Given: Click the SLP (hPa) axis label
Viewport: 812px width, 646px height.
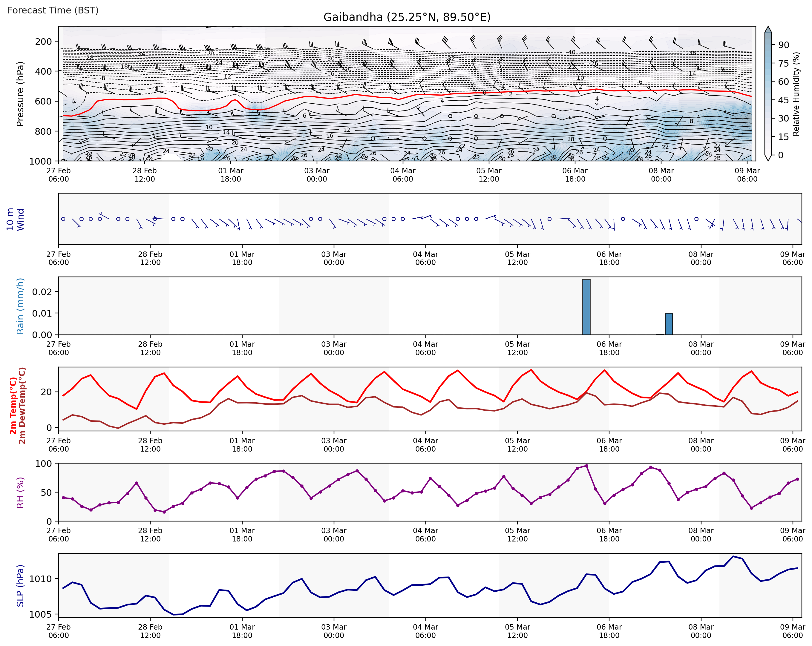Looking at the screenshot, I should click(x=20, y=585).
